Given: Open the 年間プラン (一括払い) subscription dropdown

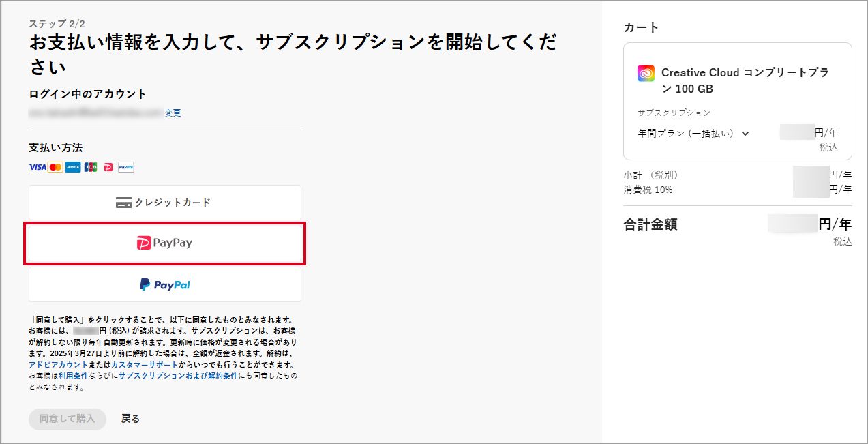Looking at the screenshot, I should pyautogui.click(x=693, y=134).
